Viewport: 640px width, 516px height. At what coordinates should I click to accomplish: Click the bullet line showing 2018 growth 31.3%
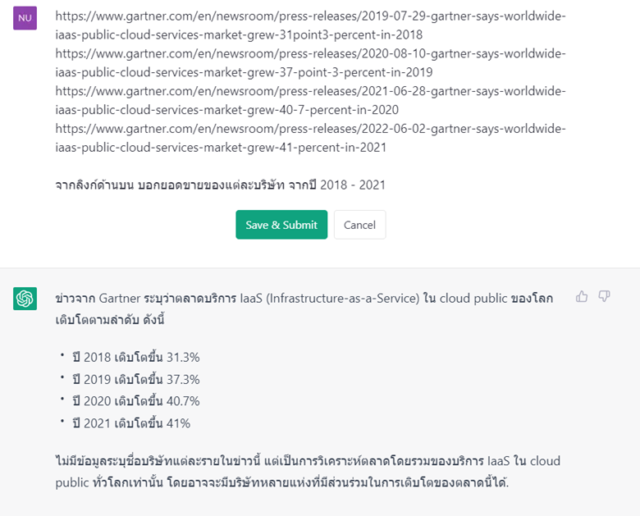136,357
